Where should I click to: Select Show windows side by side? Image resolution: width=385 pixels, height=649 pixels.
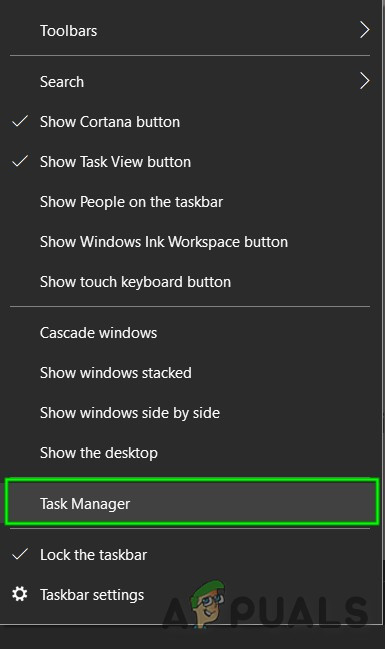(190, 413)
